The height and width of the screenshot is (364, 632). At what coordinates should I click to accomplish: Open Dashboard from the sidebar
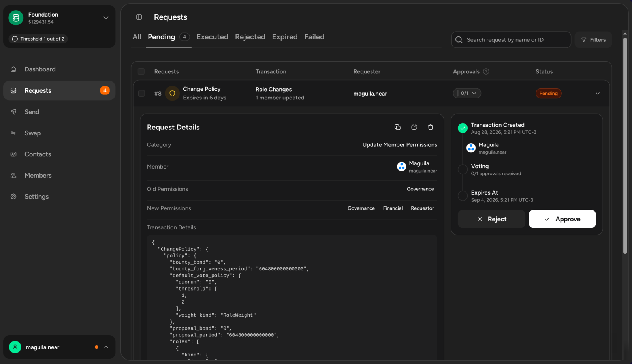tap(59, 69)
